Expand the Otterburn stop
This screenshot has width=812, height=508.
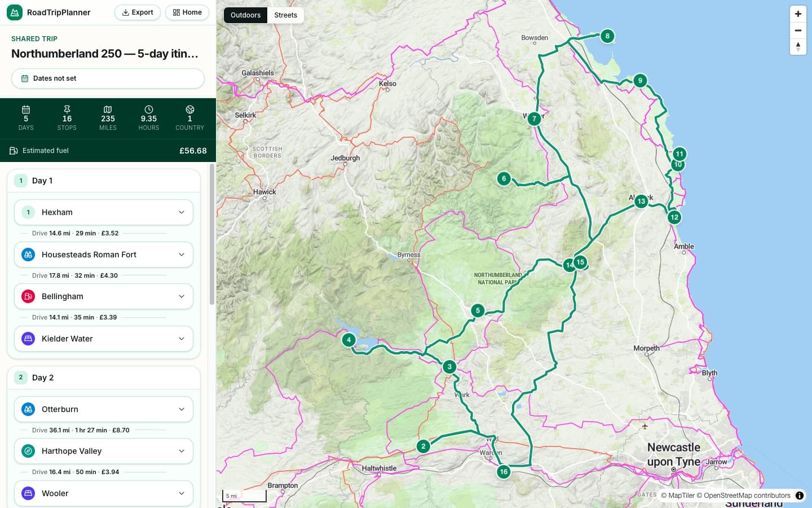point(104,409)
